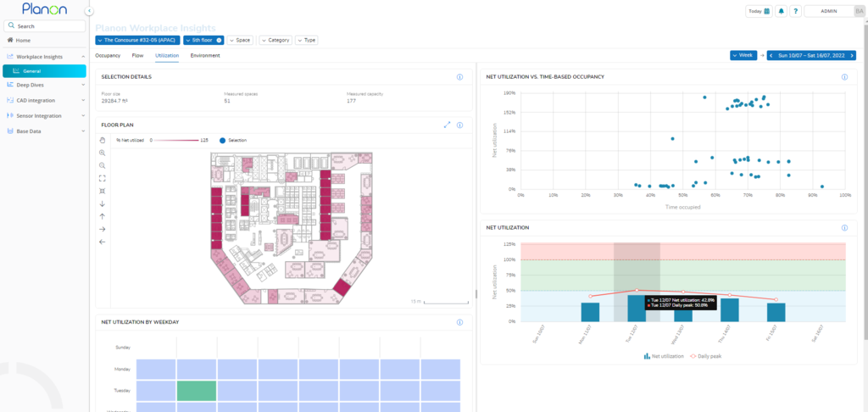Screen dimensions: 868x412
Task: Toggle Daily peak legend in chart
Action: (x=706, y=356)
